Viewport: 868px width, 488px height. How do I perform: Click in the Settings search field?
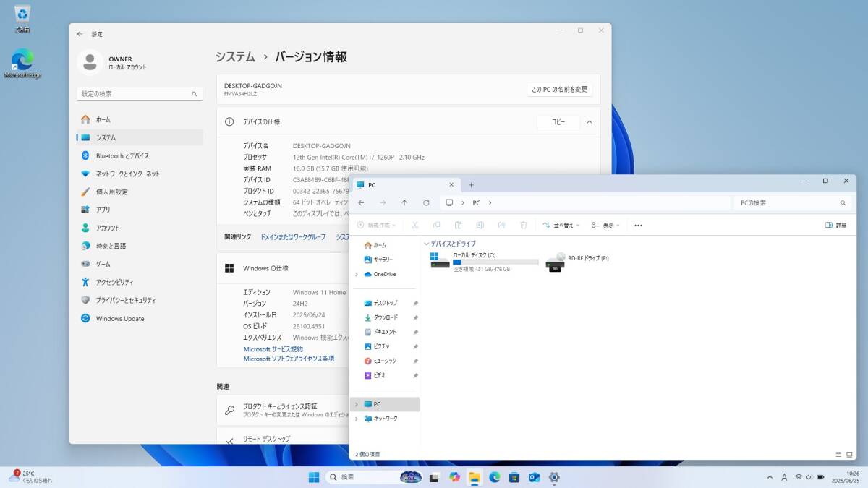tap(140, 94)
